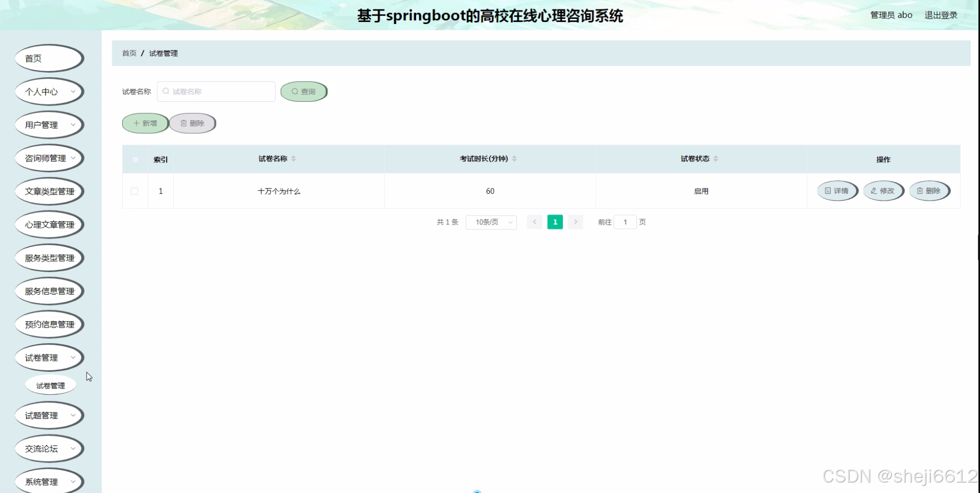This screenshot has width=980, height=493.
Task: Open the 10条/页 page size dropdown
Action: [x=491, y=222]
